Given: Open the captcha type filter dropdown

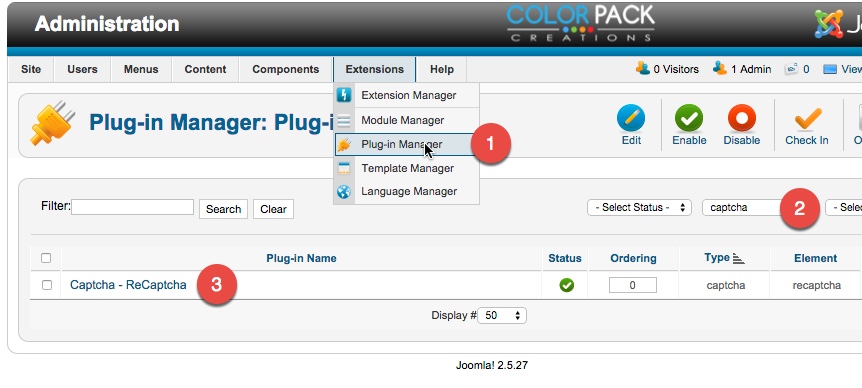Looking at the screenshot, I should coord(743,208).
